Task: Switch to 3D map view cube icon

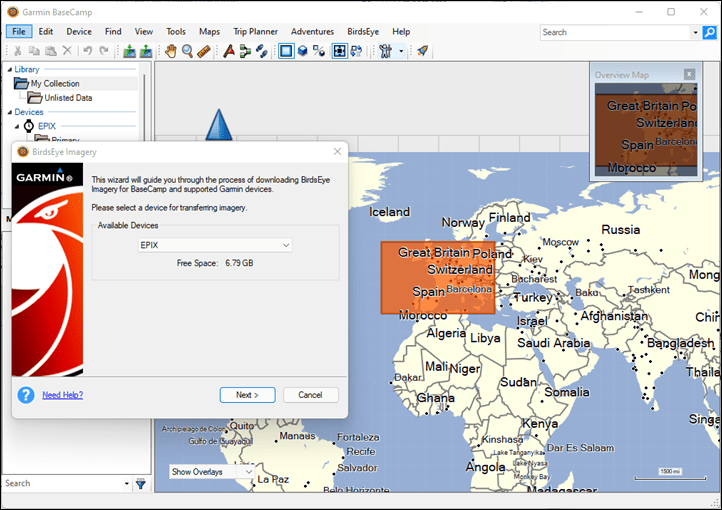Action: point(303,51)
